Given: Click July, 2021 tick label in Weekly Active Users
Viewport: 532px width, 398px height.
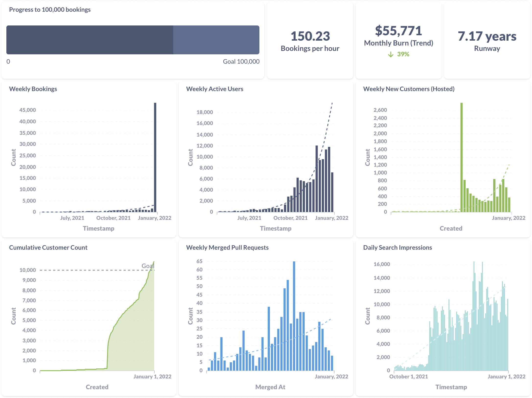Looking at the screenshot, I should coord(249,218).
